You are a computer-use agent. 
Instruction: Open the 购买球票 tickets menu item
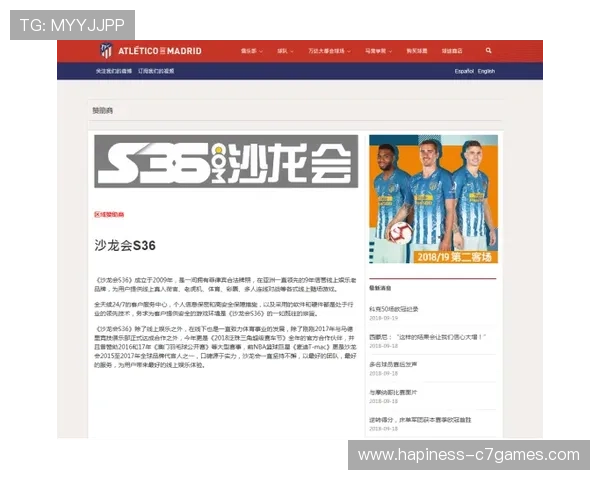tap(417, 51)
